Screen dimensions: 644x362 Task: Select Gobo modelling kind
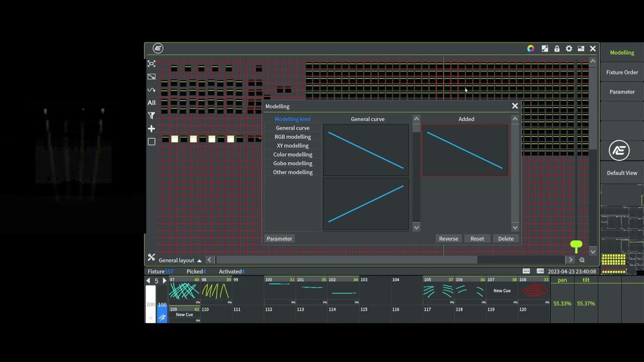(293, 163)
